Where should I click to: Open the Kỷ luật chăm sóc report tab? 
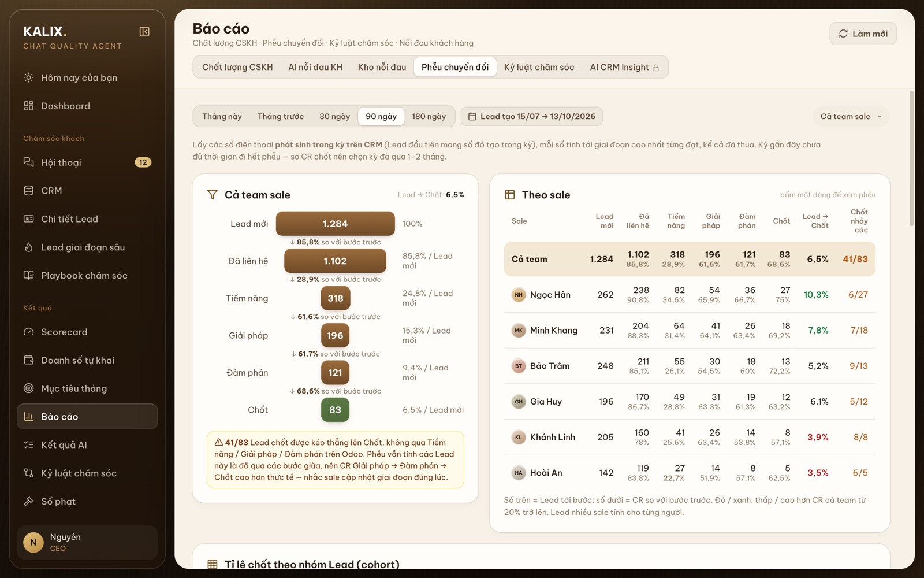point(539,67)
